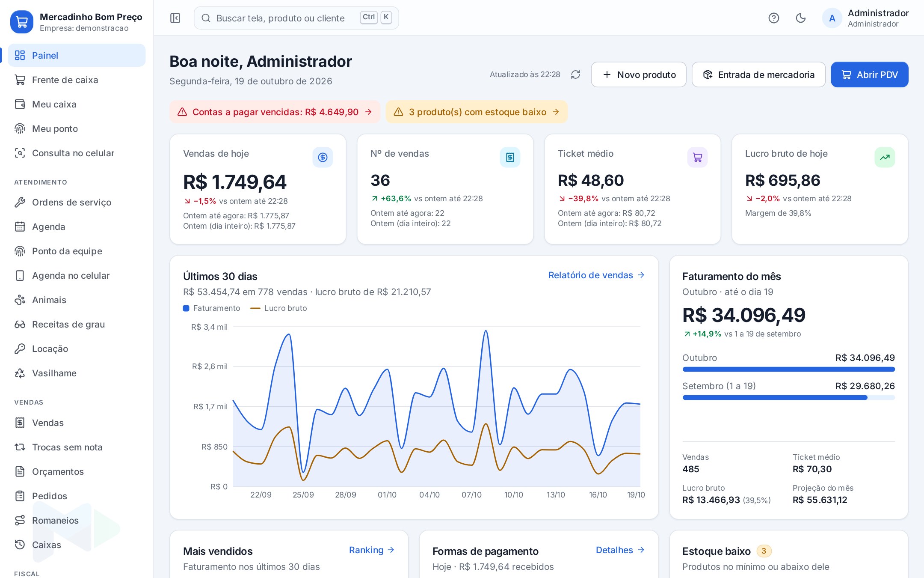Click the dollar icon in Vendas de hoje
Screen dimensions: 924x578
323,157
